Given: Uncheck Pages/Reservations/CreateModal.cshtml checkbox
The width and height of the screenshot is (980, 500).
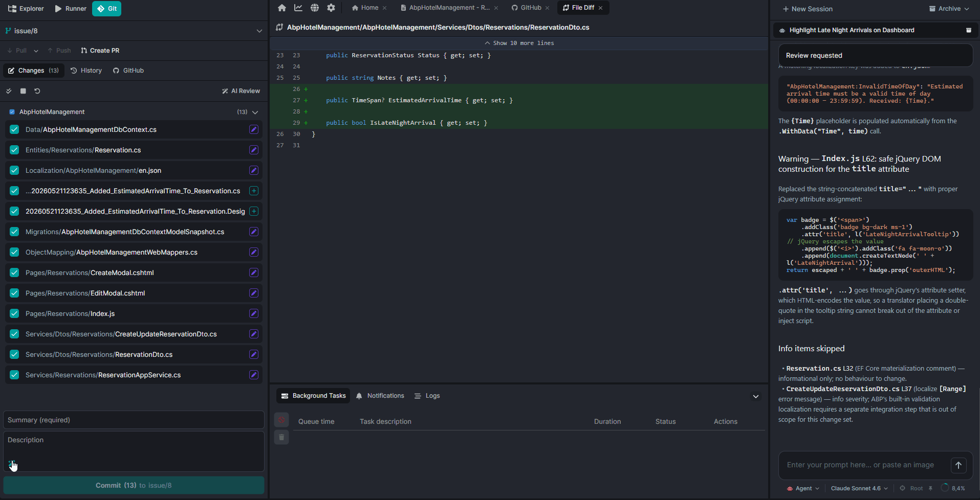Looking at the screenshot, I should tap(14, 272).
